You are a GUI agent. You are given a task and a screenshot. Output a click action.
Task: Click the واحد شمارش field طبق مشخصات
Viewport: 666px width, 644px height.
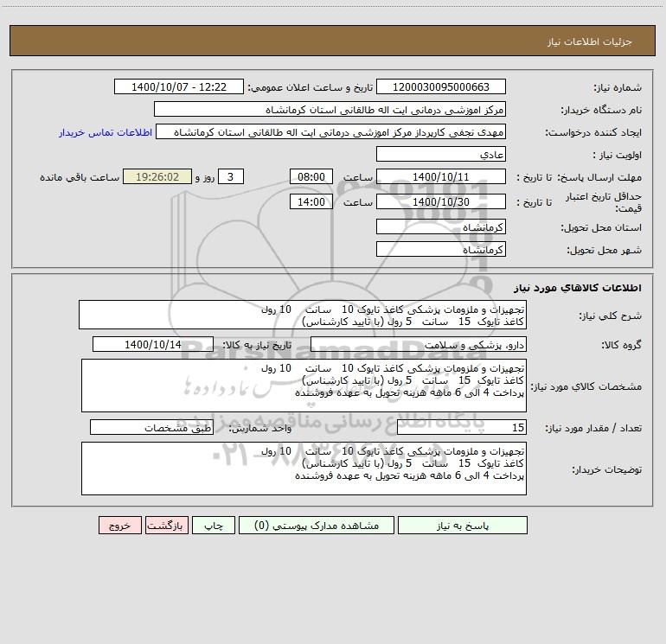click(x=151, y=428)
